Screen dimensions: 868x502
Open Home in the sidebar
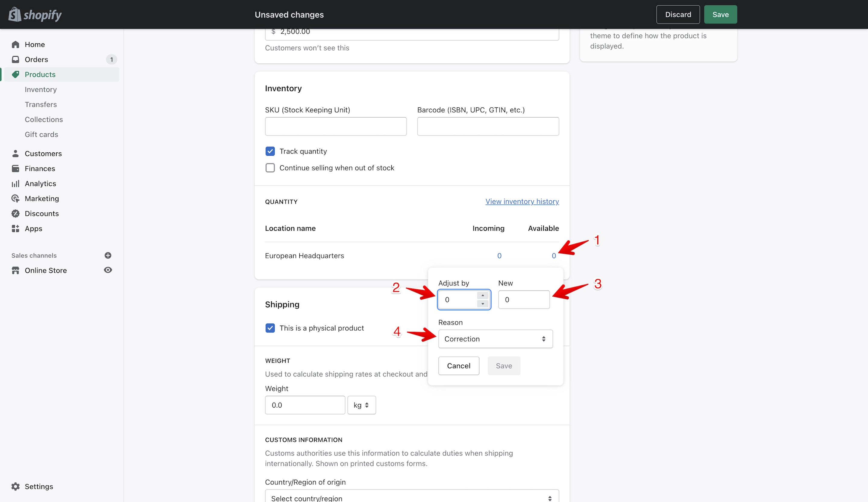pos(35,44)
